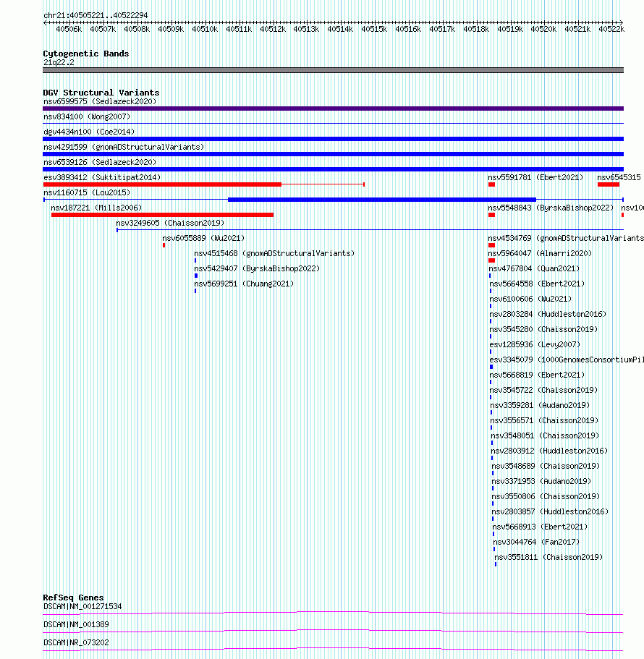Image resolution: width=644 pixels, height=659 pixels.
Task: Click the 40506k ruler position
Action: point(69,29)
